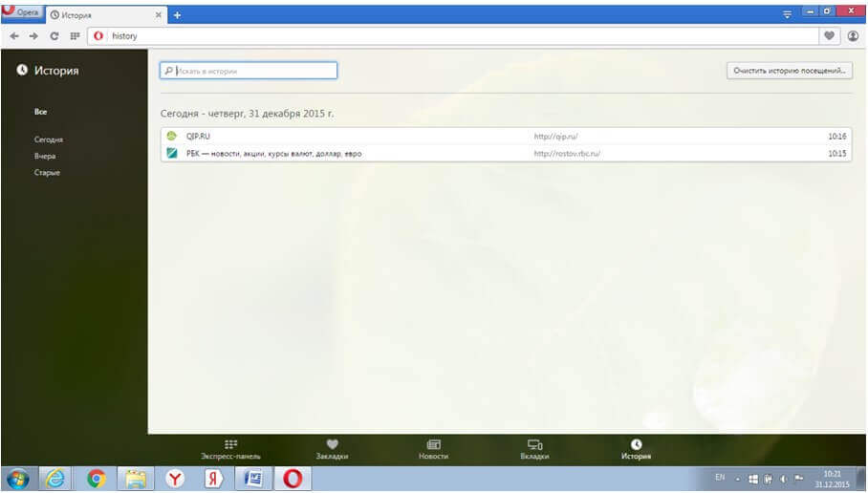Click the Opera menu button
The height and width of the screenshot is (493, 868).
coord(21,12)
